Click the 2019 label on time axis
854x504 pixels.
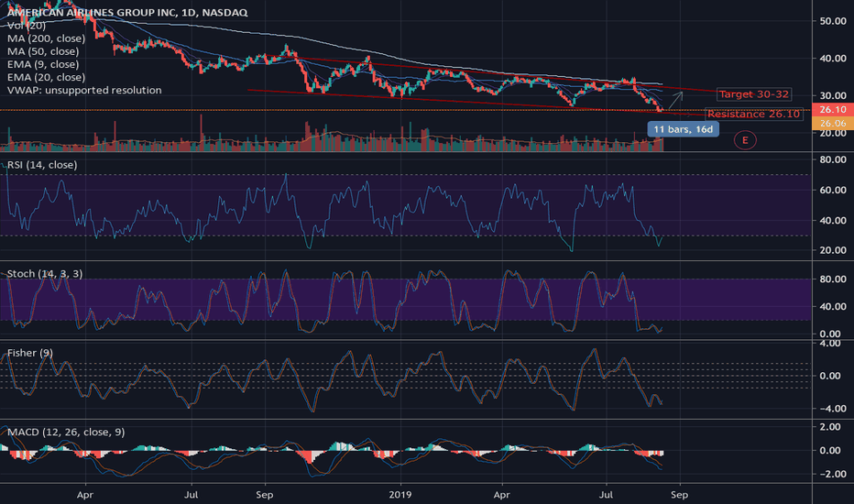[400, 495]
